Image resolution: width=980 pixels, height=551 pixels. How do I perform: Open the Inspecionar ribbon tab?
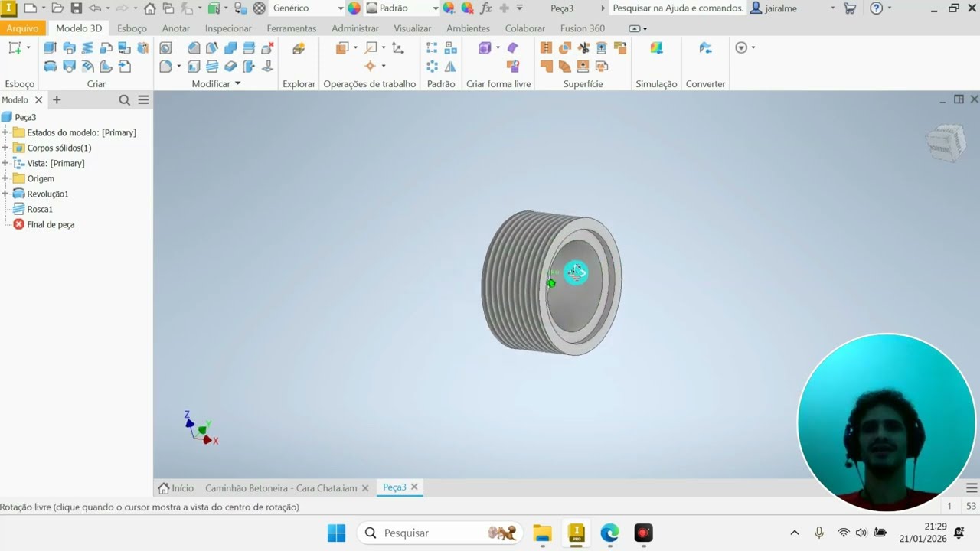pos(228,28)
